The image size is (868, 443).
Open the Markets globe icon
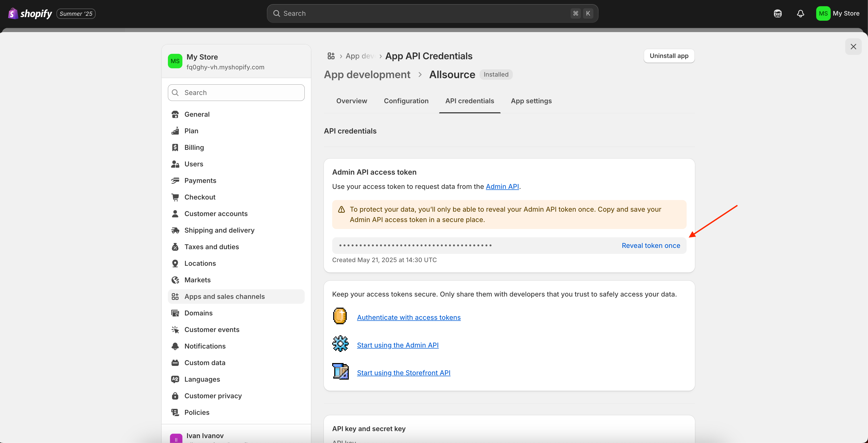click(175, 280)
